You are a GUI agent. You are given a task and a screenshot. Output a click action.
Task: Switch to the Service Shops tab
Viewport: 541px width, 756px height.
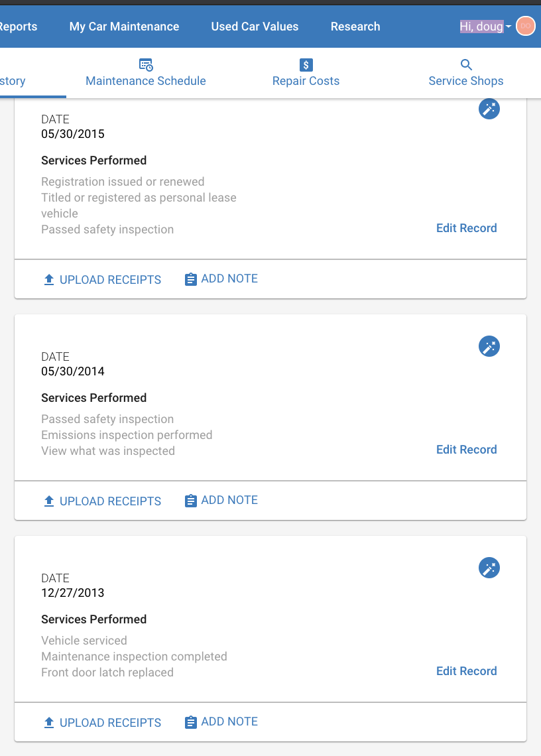click(x=466, y=74)
